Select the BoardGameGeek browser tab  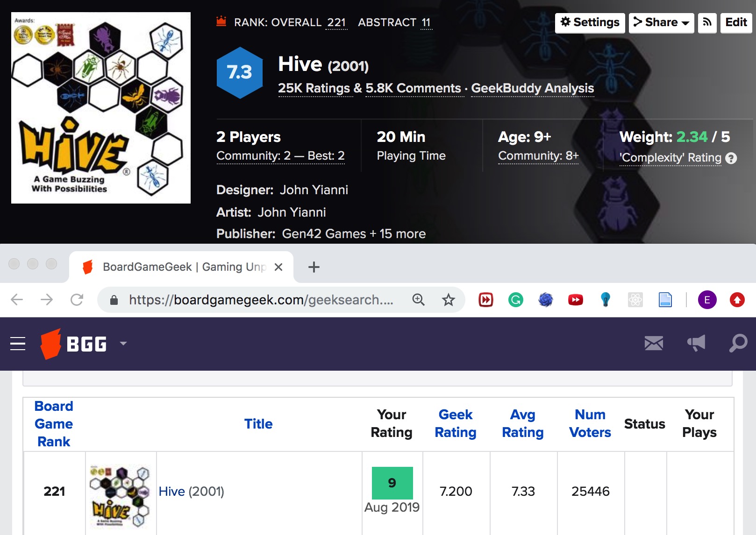pyautogui.click(x=181, y=267)
